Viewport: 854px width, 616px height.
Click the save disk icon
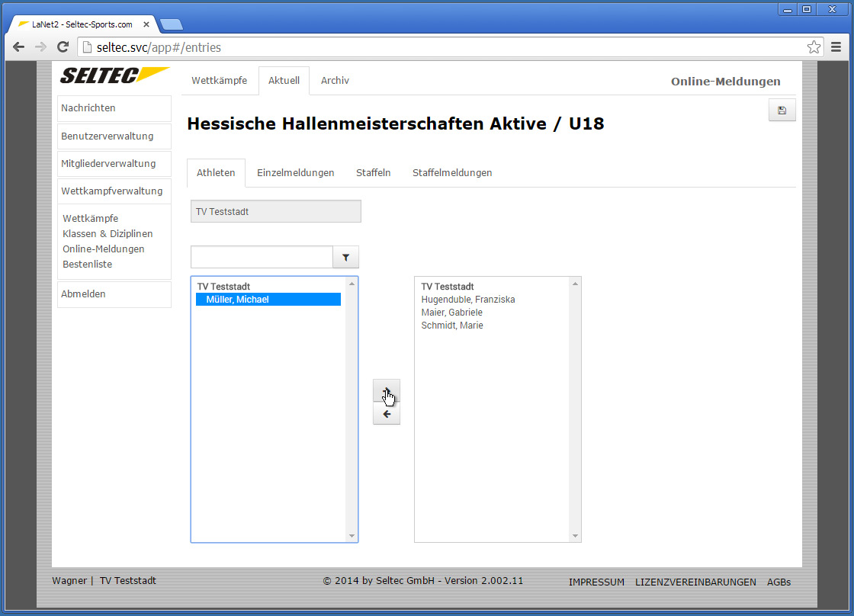[782, 111]
